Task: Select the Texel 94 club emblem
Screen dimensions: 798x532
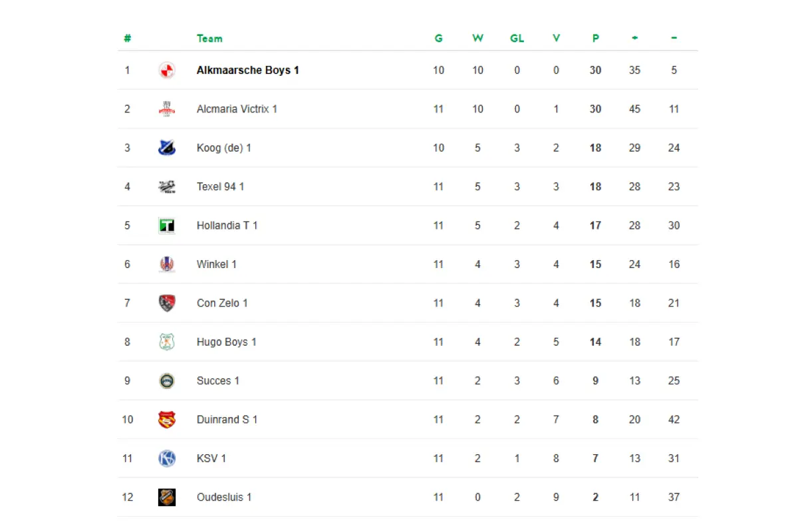Action: [x=167, y=187]
